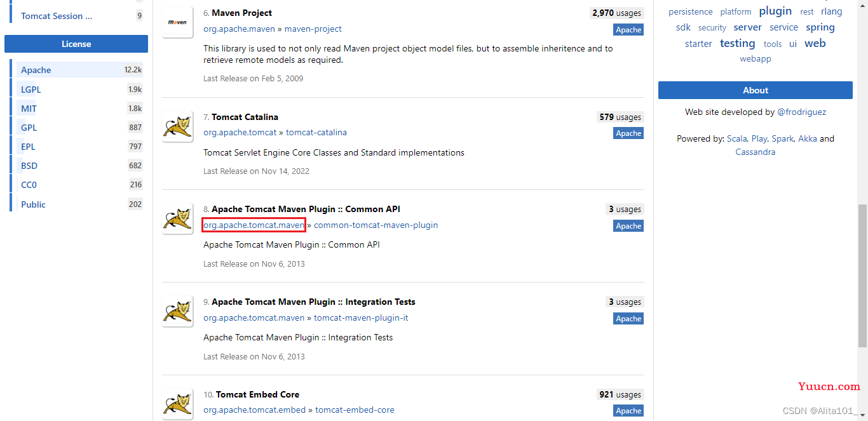The height and width of the screenshot is (421, 868).
Task: Open the Tomcat Catalina title link
Action: click(x=245, y=117)
